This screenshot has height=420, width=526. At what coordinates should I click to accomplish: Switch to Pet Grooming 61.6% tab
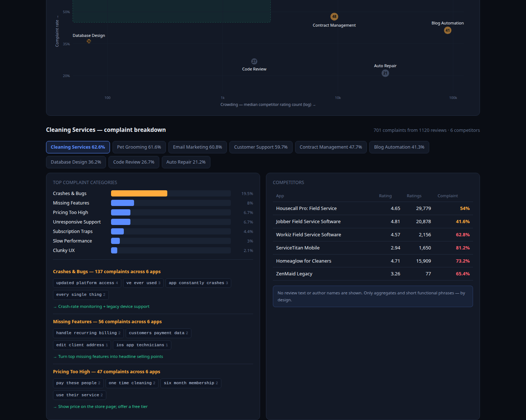[139, 147]
